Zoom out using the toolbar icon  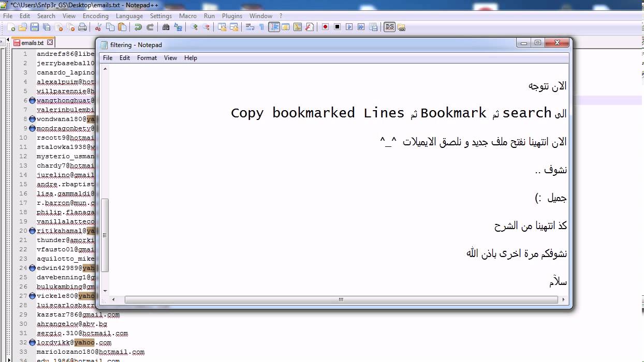click(x=207, y=27)
